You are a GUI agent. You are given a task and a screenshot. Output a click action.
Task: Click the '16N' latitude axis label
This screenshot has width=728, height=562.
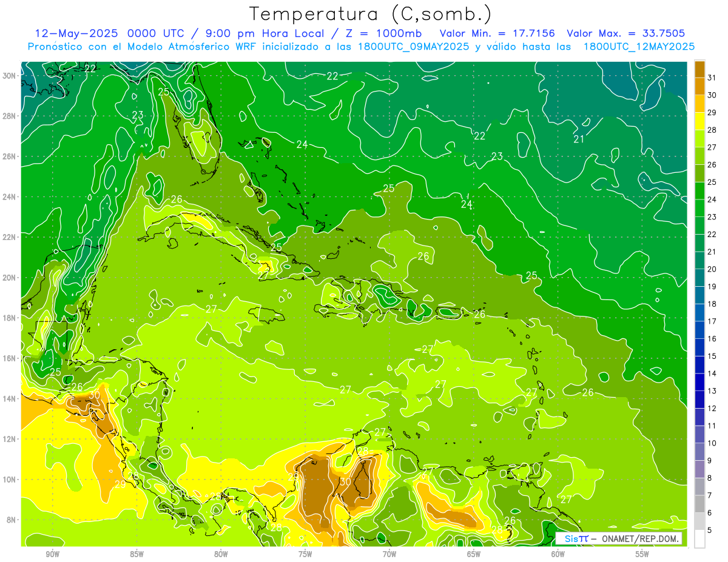10,358
